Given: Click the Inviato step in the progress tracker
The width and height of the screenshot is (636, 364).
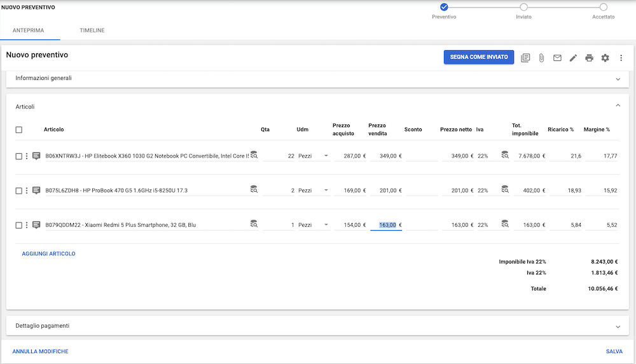Looking at the screenshot, I should [523, 7].
